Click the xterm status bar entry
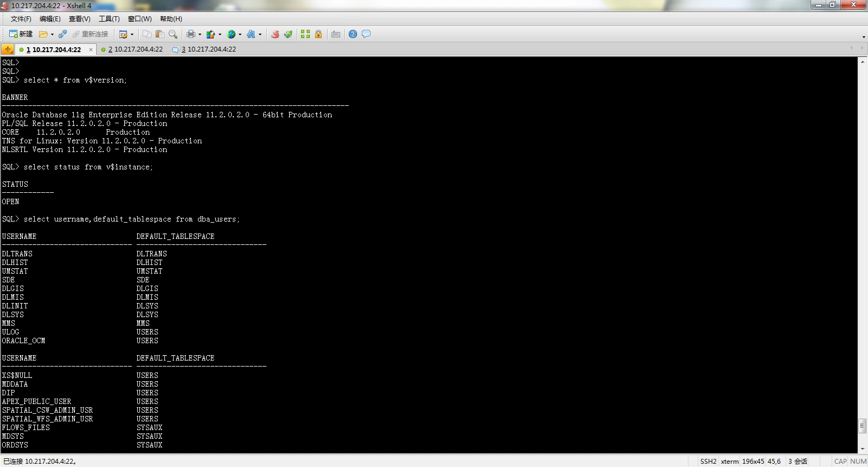Image resolution: width=868 pixels, height=467 pixels. [730, 462]
